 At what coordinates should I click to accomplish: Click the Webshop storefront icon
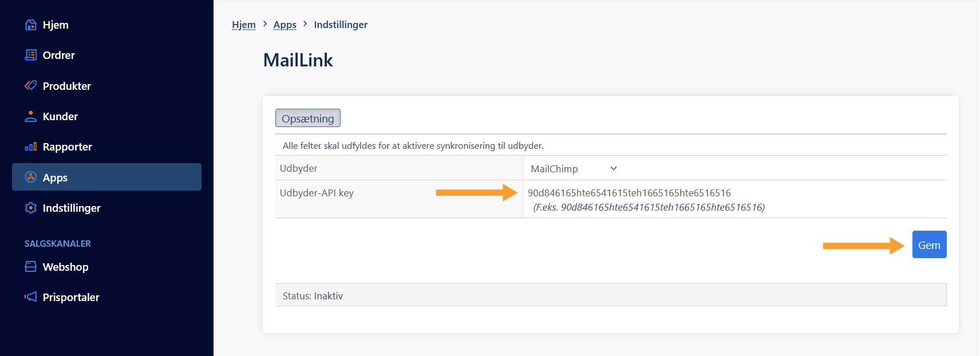(31, 267)
